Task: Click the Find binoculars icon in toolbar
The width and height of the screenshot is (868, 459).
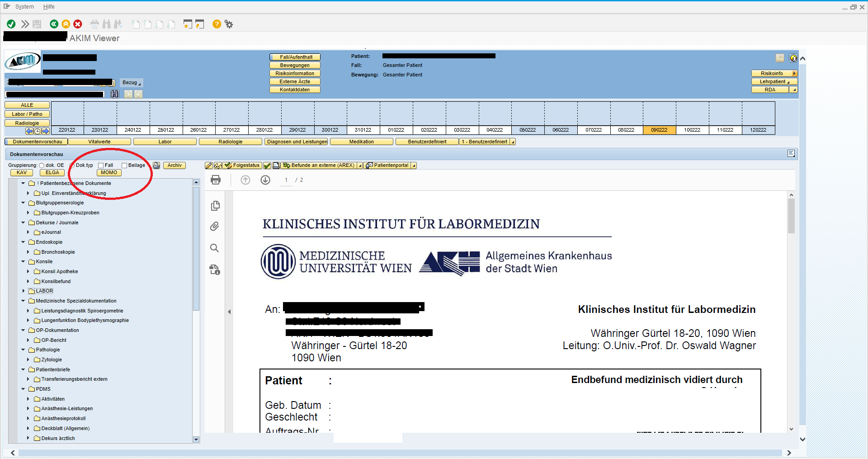Action: (106, 24)
